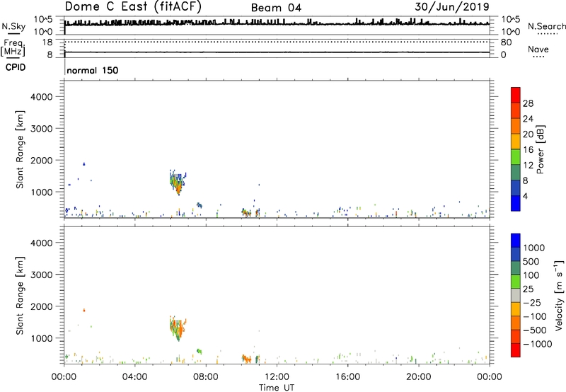Click the Power colorbar value '28'
Screen dimensions: 566x392
tap(528, 103)
